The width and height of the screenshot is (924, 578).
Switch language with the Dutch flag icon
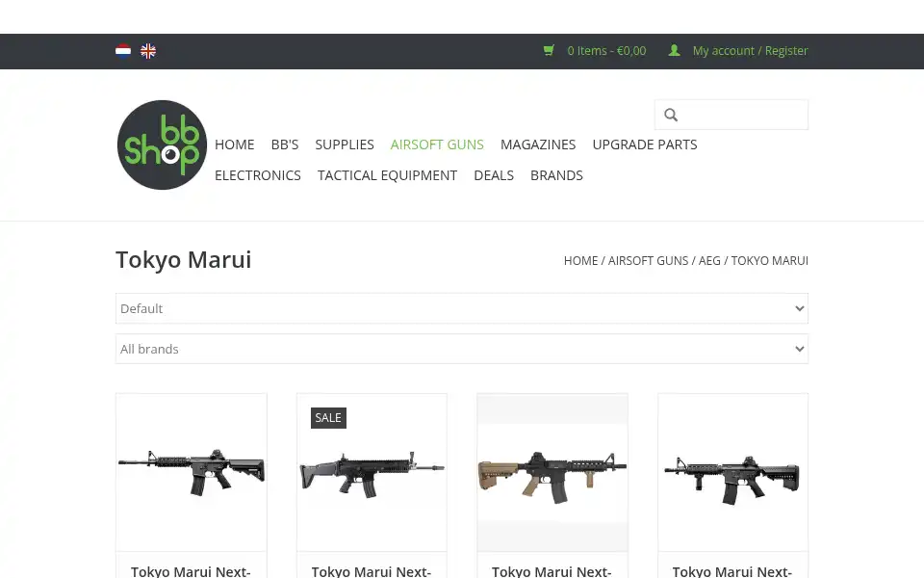123,51
